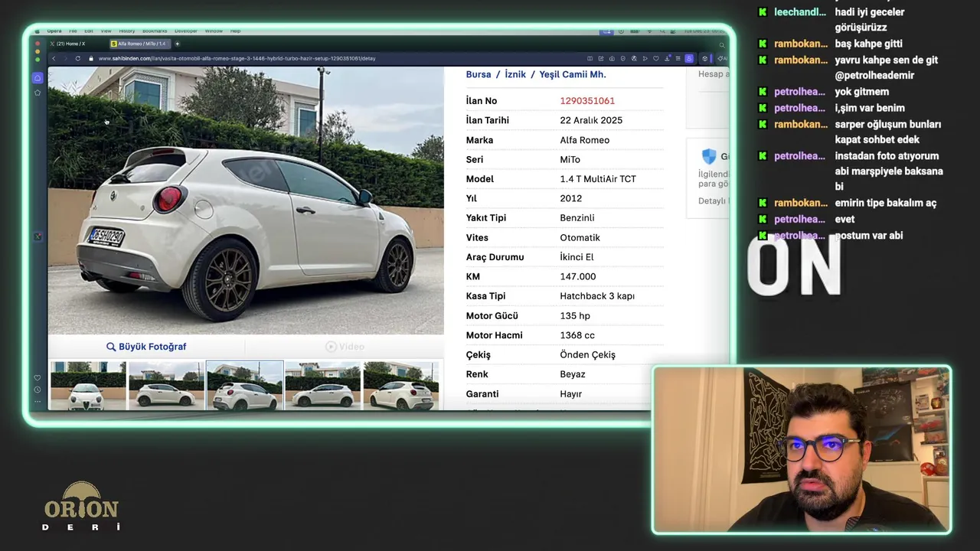Click the model value 1.4 T MultiAir TCT
This screenshot has width=980, height=551.
(598, 179)
